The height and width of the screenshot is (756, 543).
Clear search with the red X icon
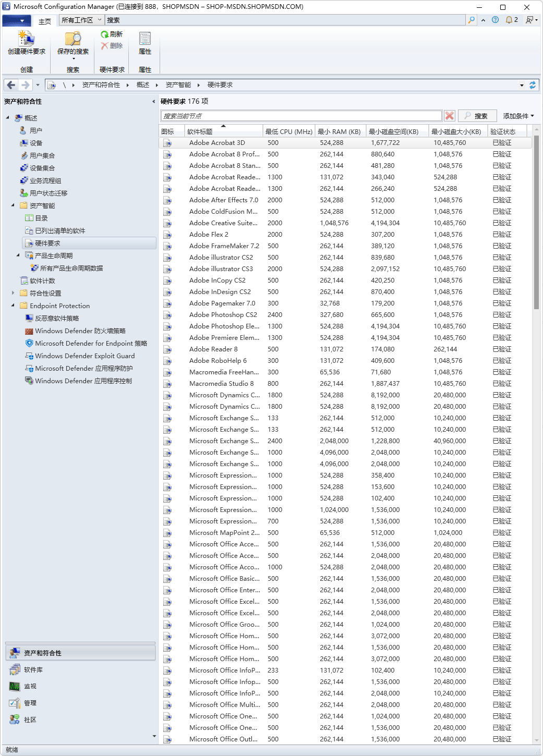point(450,116)
